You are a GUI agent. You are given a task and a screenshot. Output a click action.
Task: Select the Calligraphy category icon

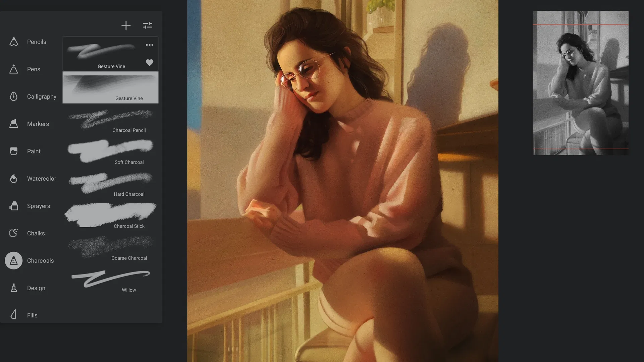(14, 97)
